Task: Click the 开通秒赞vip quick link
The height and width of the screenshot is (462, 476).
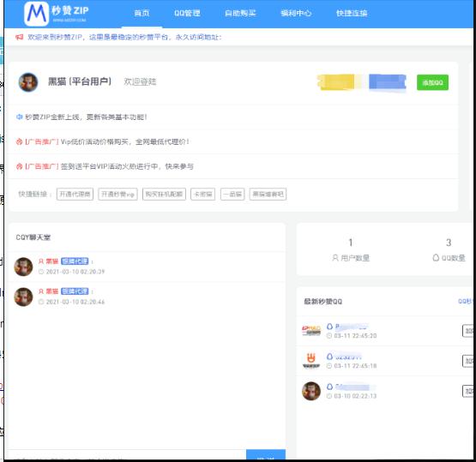Action: [x=117, y=195]
